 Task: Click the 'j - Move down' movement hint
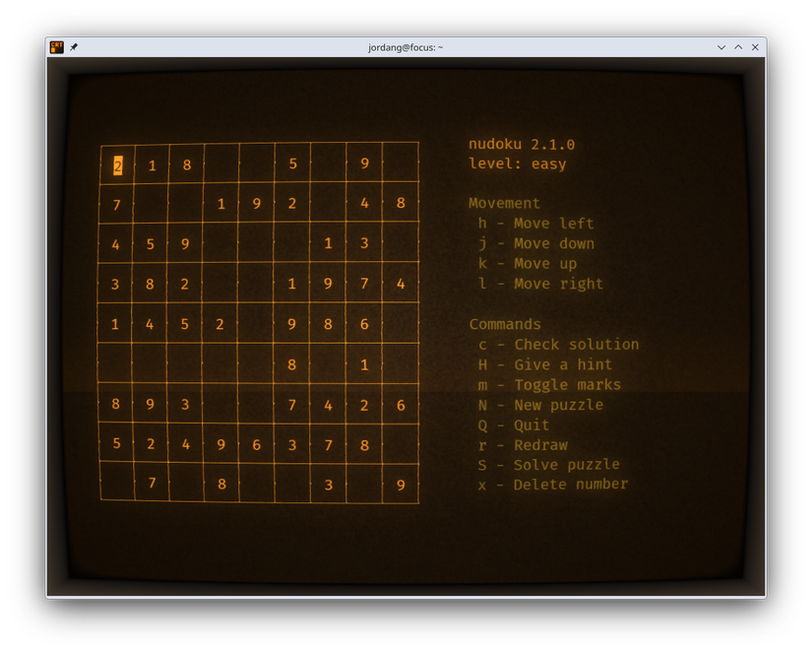coord(536,243)
